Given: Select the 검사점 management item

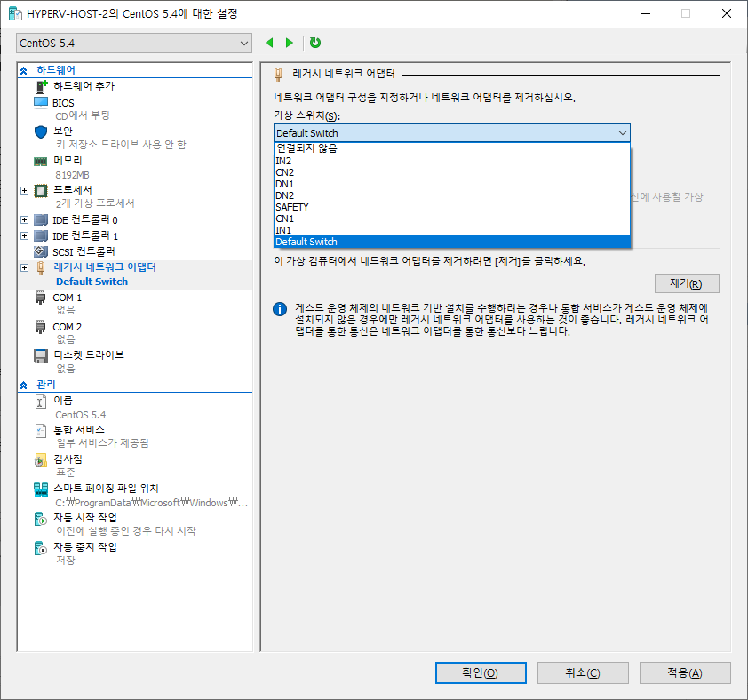Looking at the screenshot, I should point(68,458).
